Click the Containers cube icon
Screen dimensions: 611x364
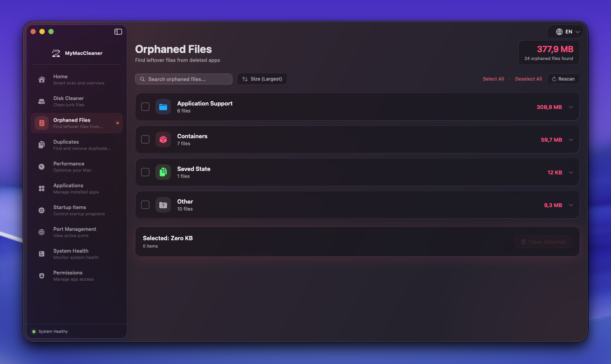(163, 139)
